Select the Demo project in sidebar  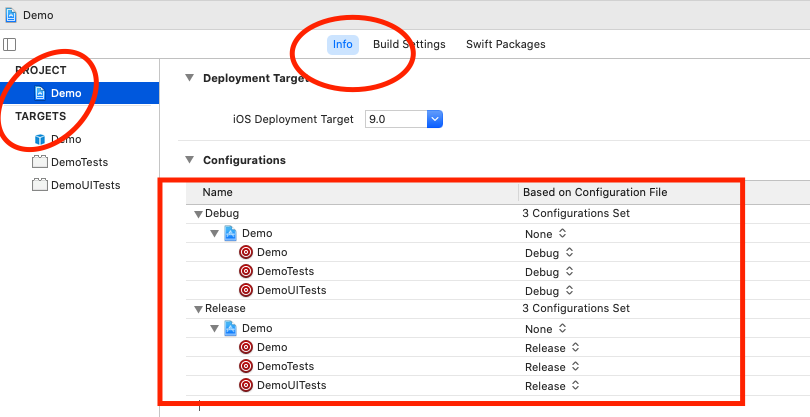point(66,93)
